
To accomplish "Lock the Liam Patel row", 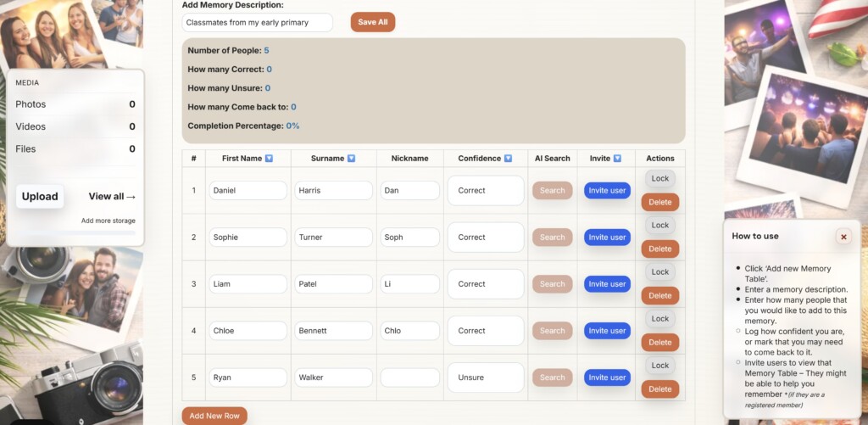I will pos(659,272).
